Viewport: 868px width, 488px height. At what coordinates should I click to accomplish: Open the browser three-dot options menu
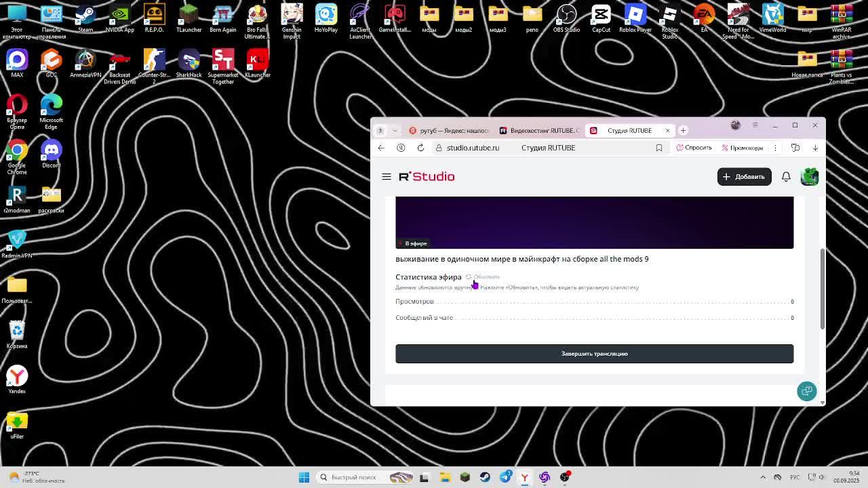pyautogui.click(x=775, y=148)
